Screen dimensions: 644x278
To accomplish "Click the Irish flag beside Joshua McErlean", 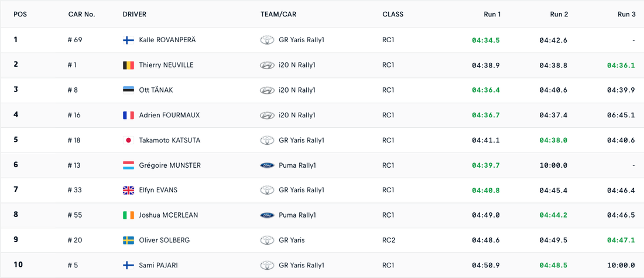I will point(128,215).
